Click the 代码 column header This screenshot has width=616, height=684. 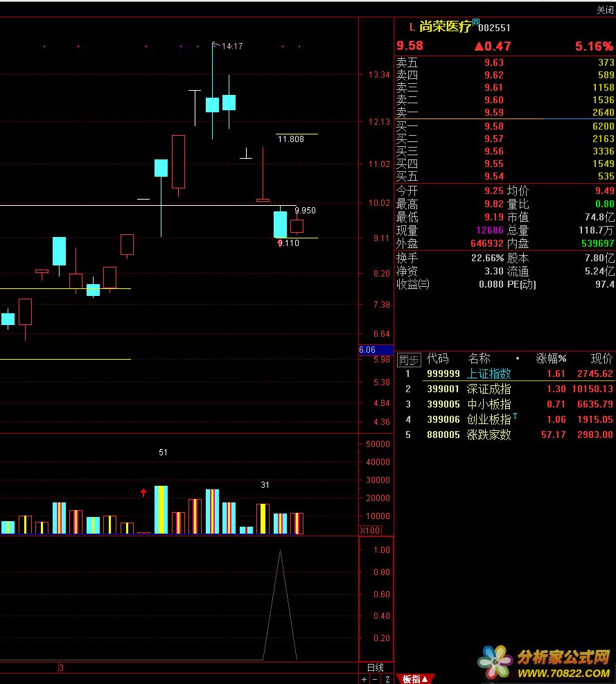(x=437, y=359)
